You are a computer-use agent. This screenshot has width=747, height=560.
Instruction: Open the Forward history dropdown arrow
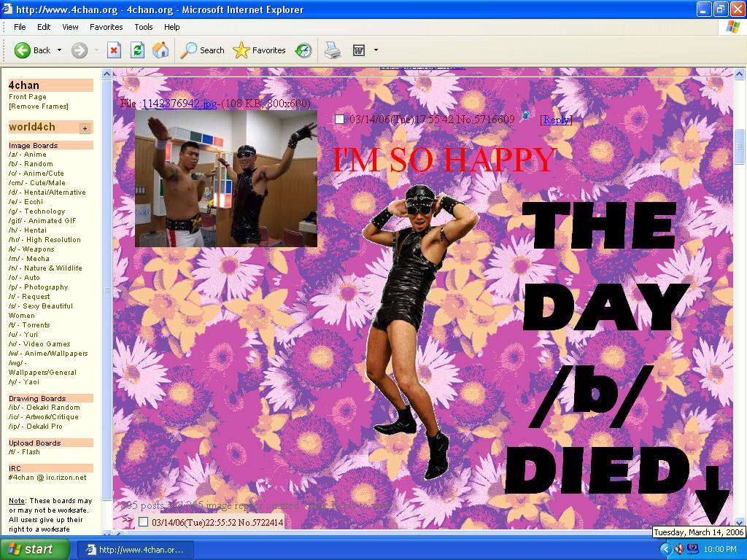96,50
